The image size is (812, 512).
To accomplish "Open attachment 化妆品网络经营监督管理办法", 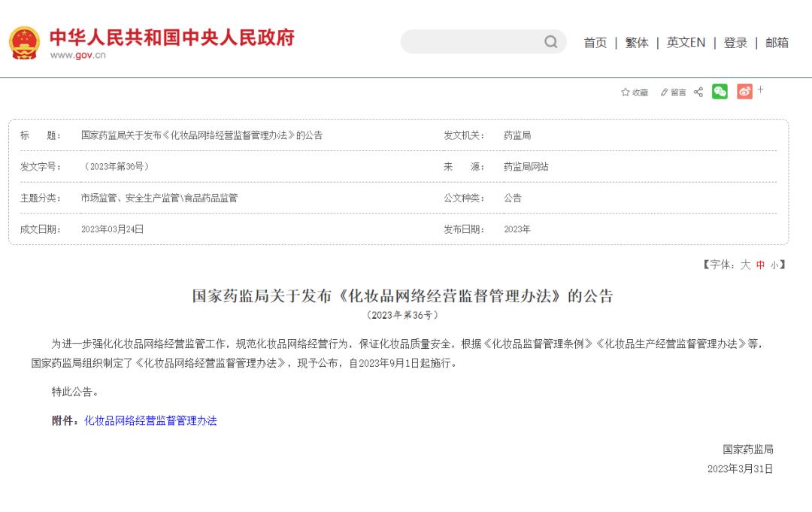I will pyautogui.click(x=150, y=420).
